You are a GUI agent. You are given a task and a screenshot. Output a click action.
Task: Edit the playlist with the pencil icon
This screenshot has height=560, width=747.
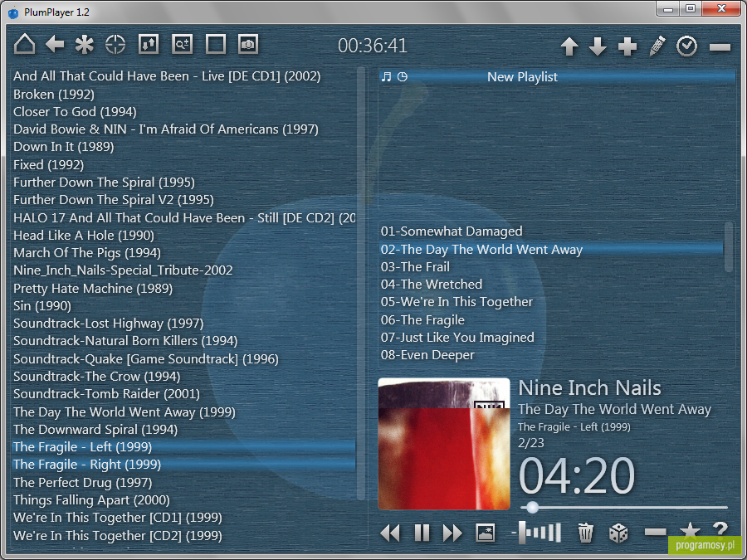pyautogui.click(x=657, y=46)
